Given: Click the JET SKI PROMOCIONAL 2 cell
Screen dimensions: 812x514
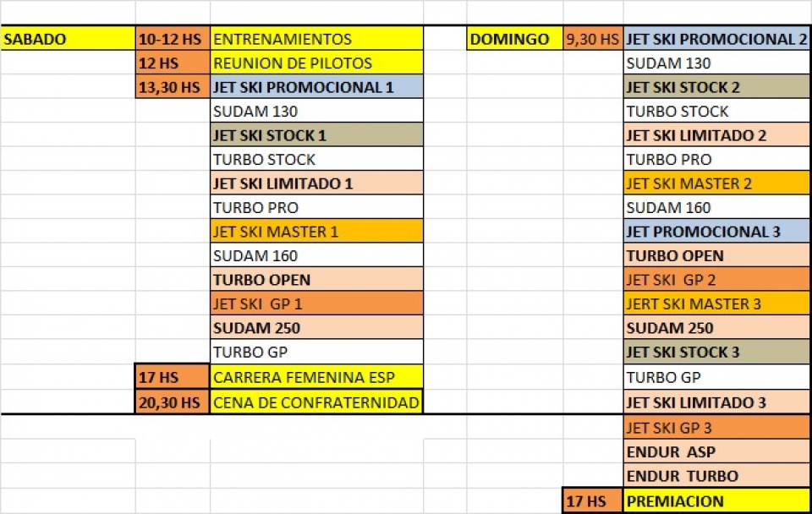Looking at the screenshot, I should pos(717,39).
